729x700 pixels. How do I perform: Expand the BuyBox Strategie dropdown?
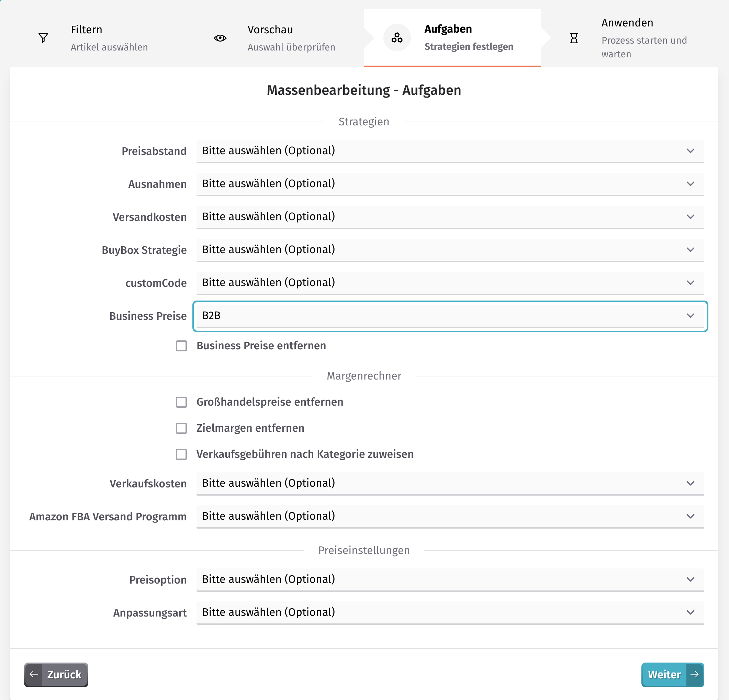(x=450, y=250)
